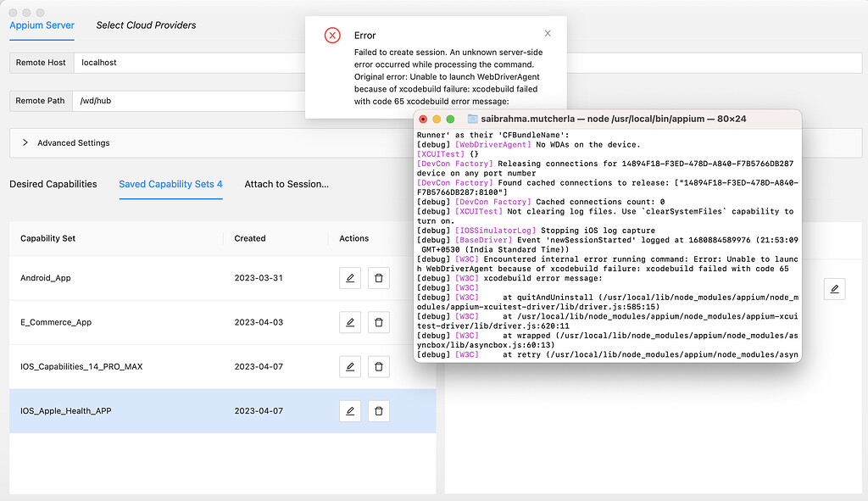The width and height of the screenshot is (868, 501).
Task: Close the Error dialog
Action: [x=548, y=32]
